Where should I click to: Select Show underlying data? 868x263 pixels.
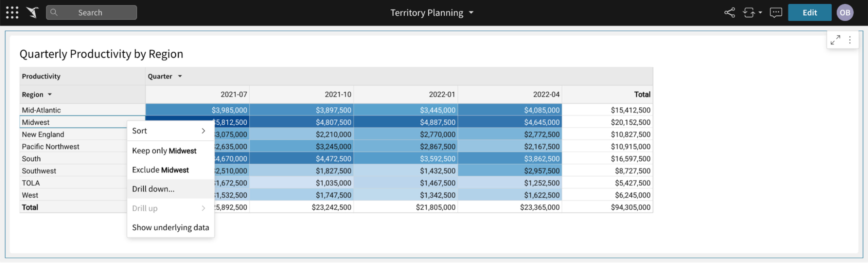point(170,228)
